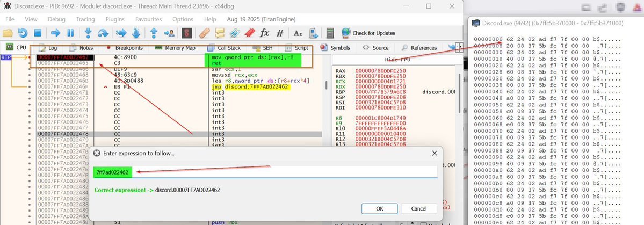Select the breakpoint address 00007FF7AD022462 row
This screenshot has width=644, height=225.
click(x=179, y=58)
